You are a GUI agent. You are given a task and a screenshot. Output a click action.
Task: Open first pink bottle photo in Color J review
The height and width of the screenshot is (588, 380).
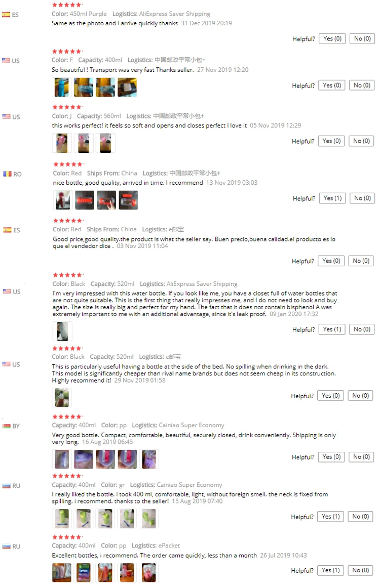click(62, 143)
